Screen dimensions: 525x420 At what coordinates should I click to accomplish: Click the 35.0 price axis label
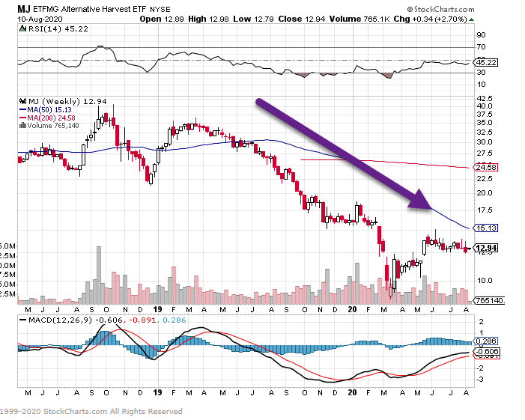(x=485, y=123)
